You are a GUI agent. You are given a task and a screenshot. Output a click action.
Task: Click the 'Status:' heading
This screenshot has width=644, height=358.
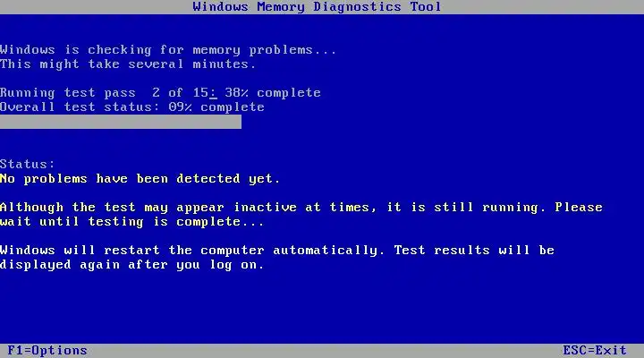[27, 164]
